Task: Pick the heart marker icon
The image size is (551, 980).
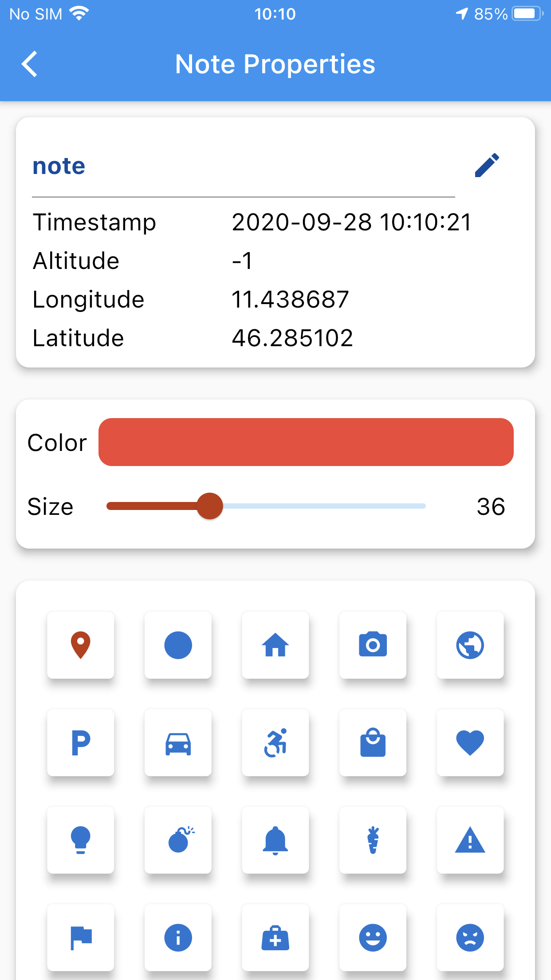Action: 470,743
